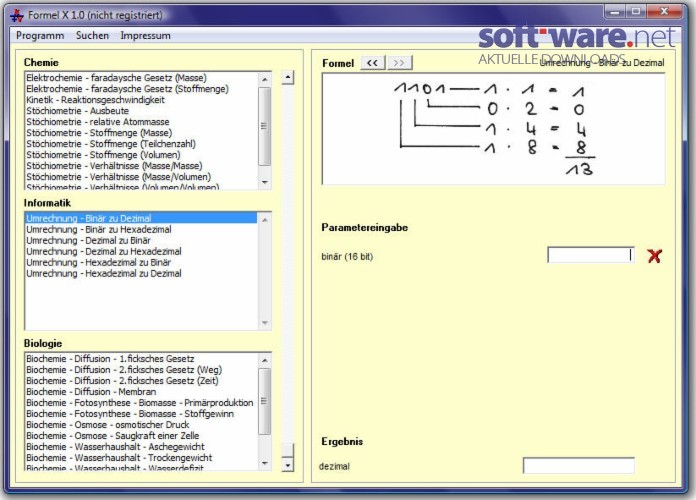
Task: Select Umrechnung - Binär zu Dezimal
Action: pyautogui.click(x=141, y=218)
